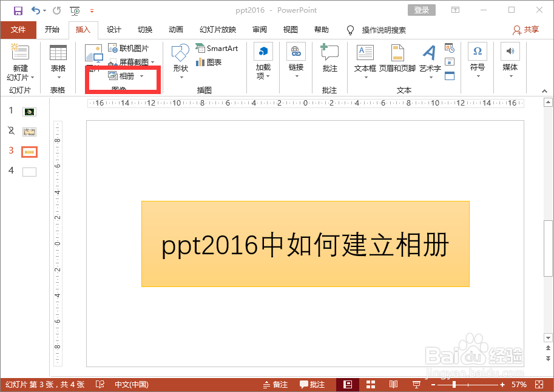
Task: Undo the last action
Action: point(36,10)
